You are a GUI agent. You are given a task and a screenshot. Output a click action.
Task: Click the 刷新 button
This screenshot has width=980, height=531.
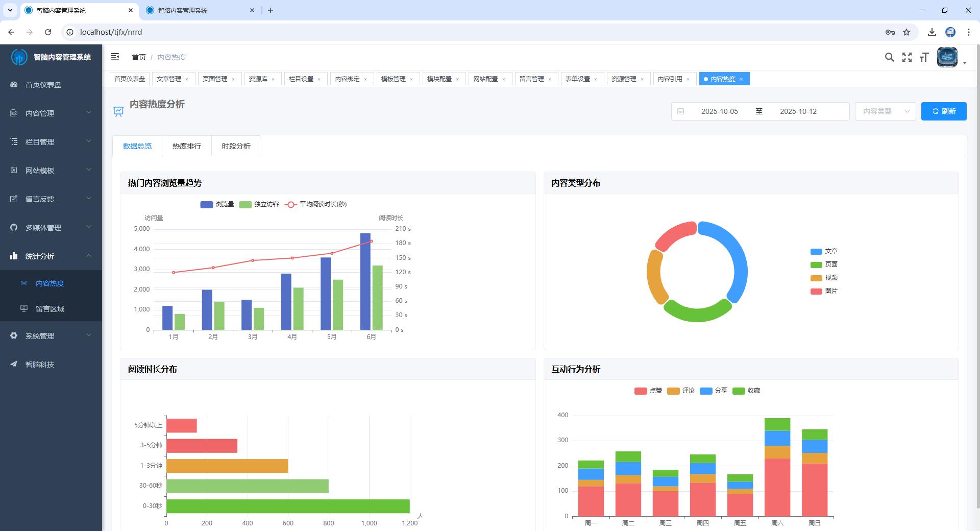[943, 111]
